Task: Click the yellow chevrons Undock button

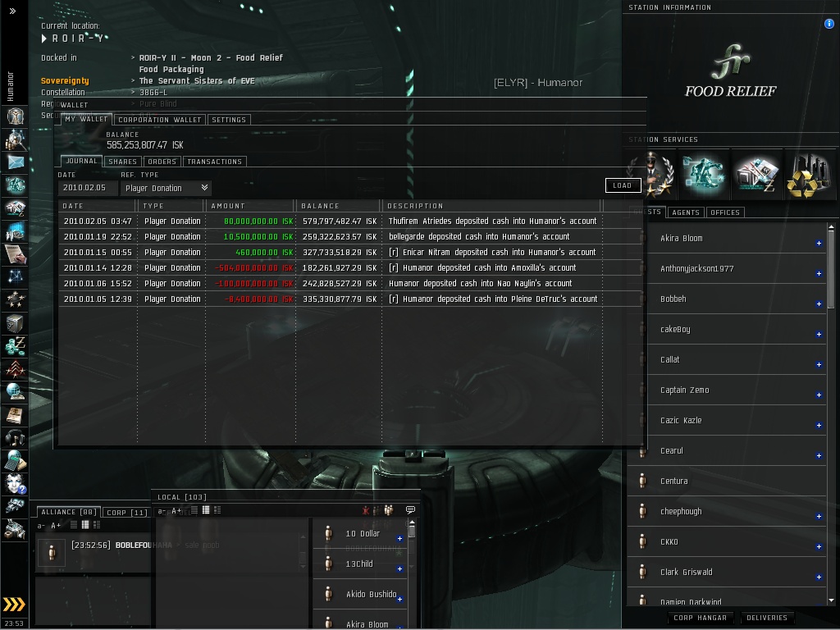Action: click(x=14, y=605)
